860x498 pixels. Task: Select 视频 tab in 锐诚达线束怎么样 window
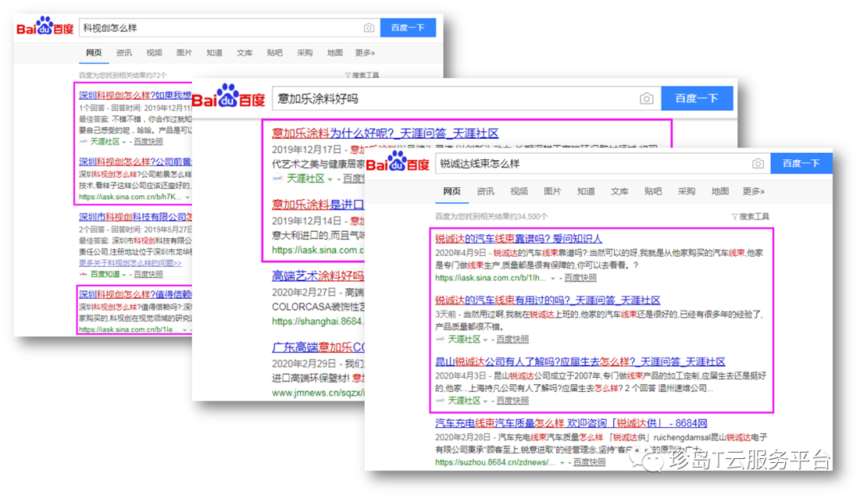pos(519,191)
